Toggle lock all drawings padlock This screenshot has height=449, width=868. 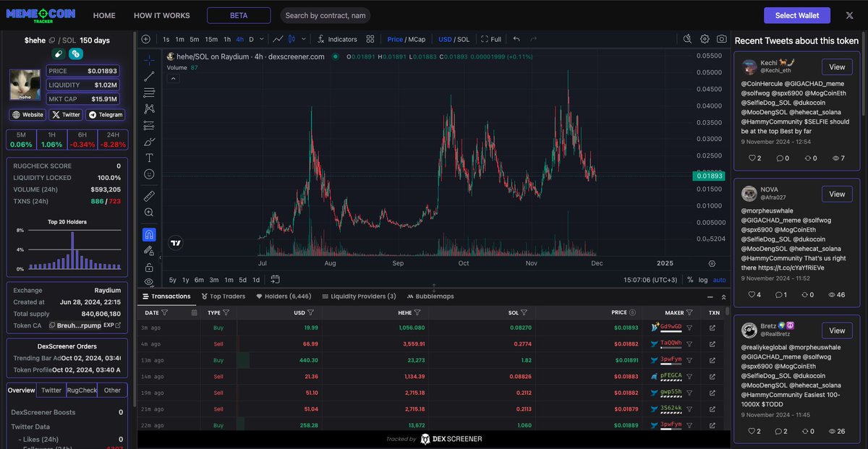(149, 268)
